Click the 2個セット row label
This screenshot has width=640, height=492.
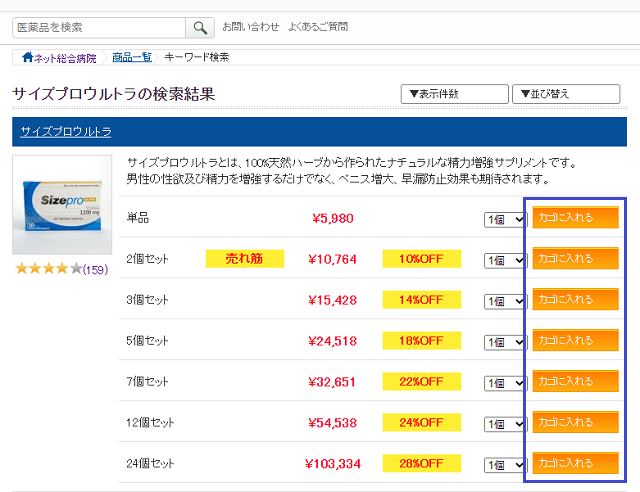click(147, 259)
